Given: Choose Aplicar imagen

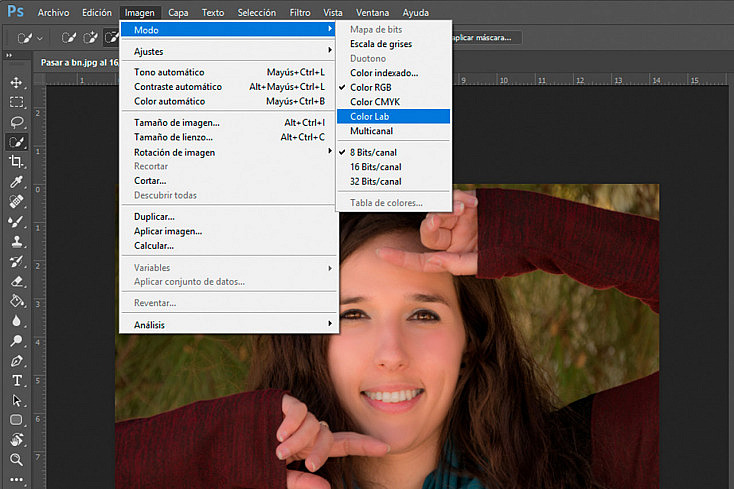Looking at the screenshot, I should pos(228,231).
